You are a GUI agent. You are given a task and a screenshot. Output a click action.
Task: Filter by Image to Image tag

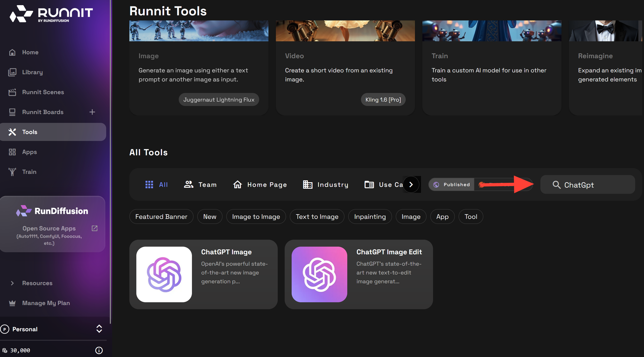(x=256, y=217)
